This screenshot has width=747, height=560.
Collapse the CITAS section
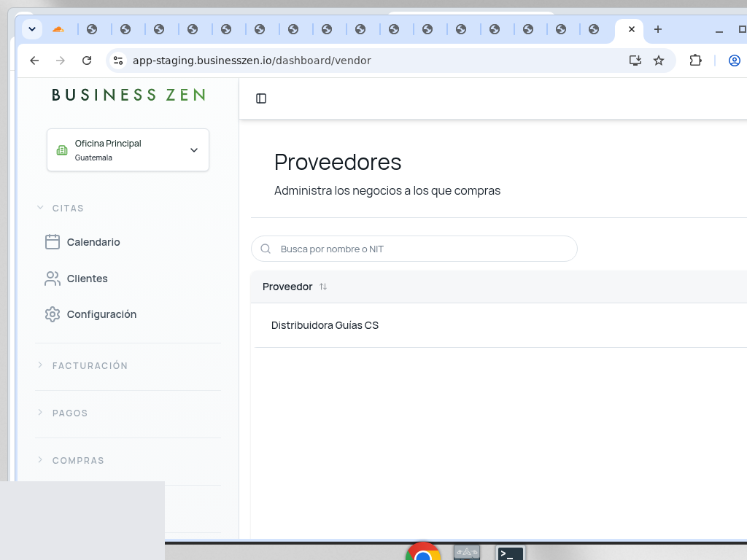click(x=41, y=208)
